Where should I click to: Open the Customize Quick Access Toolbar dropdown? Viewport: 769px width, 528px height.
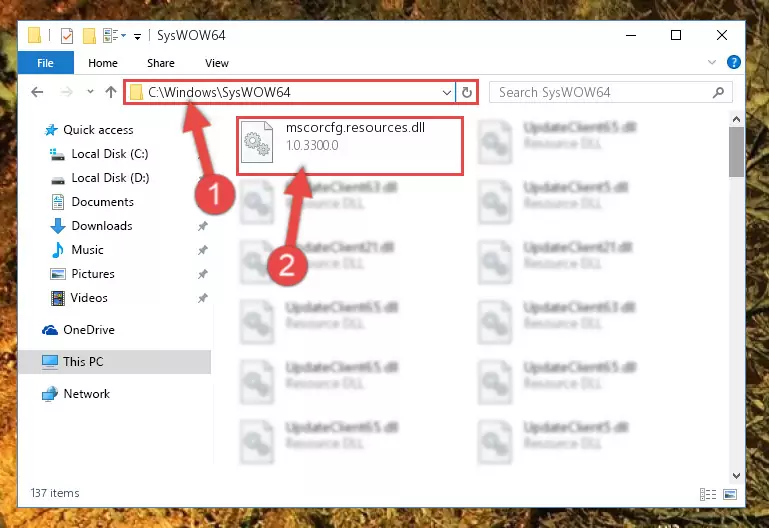[x=137, y=36]
